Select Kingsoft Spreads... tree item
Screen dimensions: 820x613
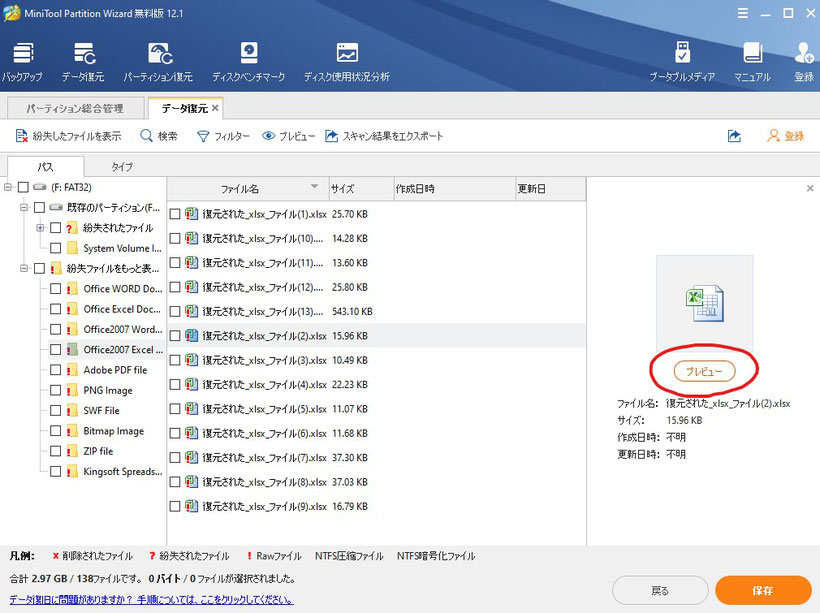123,471
